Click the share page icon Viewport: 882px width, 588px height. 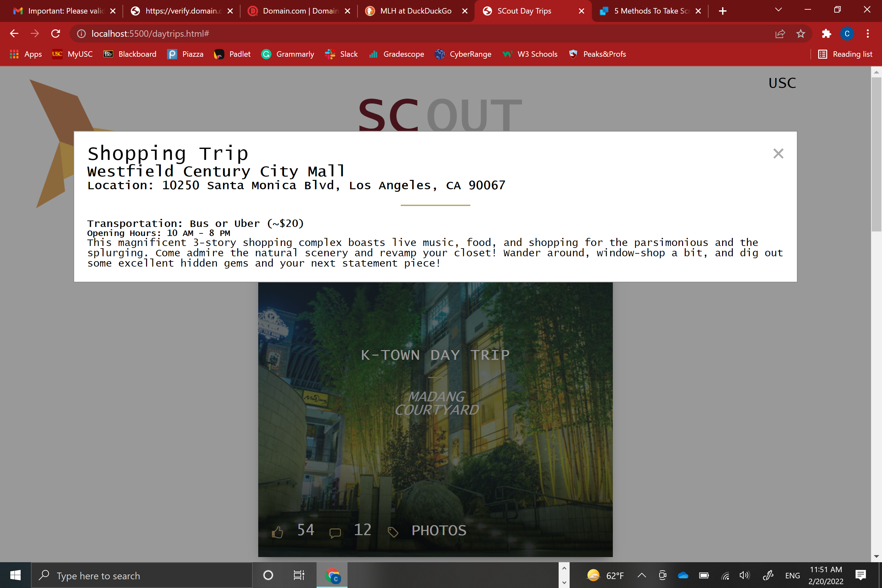tap(780, 34)
